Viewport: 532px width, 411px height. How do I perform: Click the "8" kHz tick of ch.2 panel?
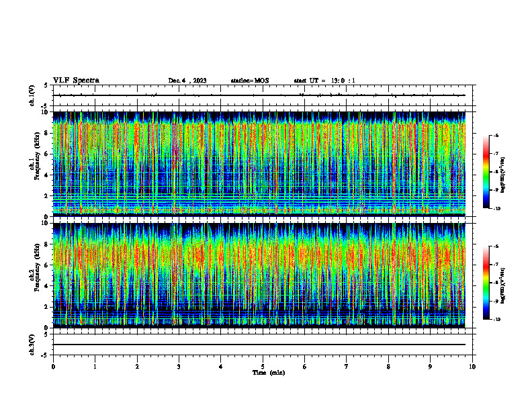(x=47, y=244)
